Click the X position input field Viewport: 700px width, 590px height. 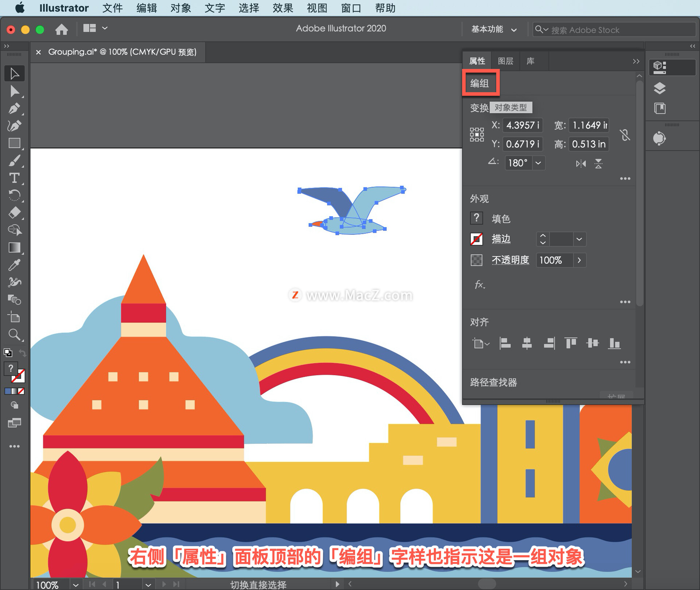coord(523,125)
